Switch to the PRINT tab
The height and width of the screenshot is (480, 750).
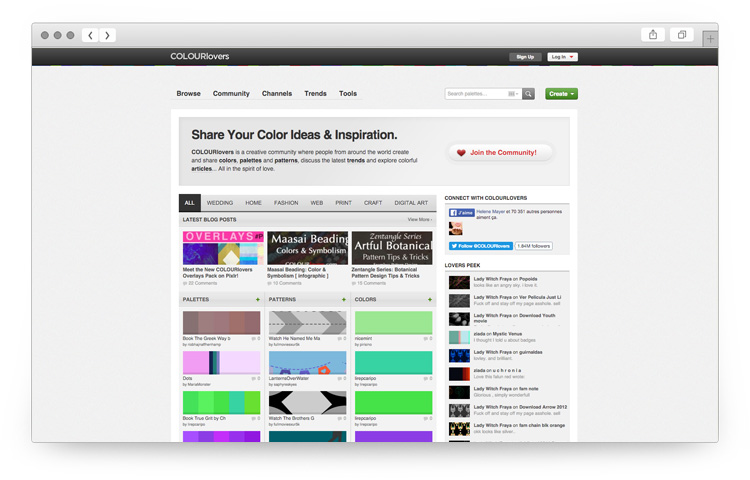click(x=343, y=203)
